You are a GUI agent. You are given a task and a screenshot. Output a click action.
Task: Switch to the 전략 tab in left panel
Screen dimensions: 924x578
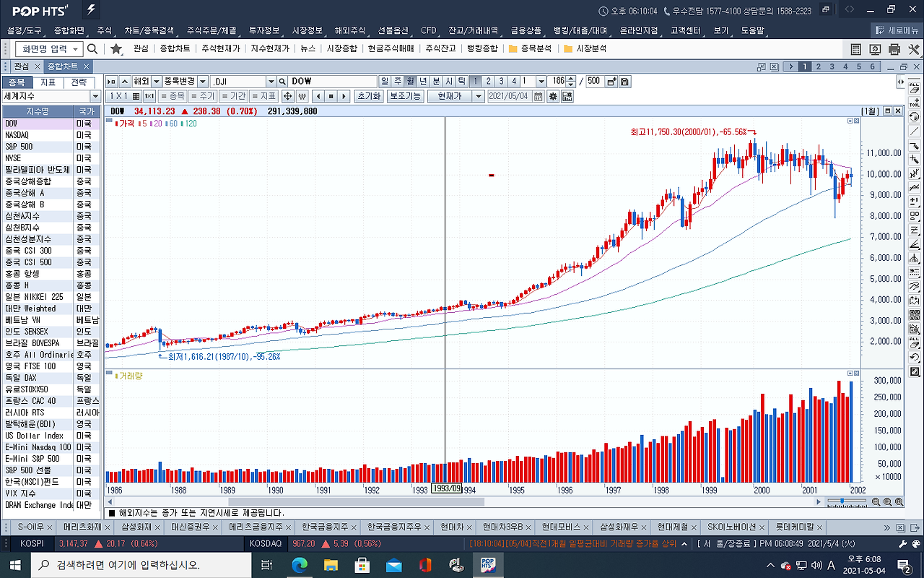[79, 82]
